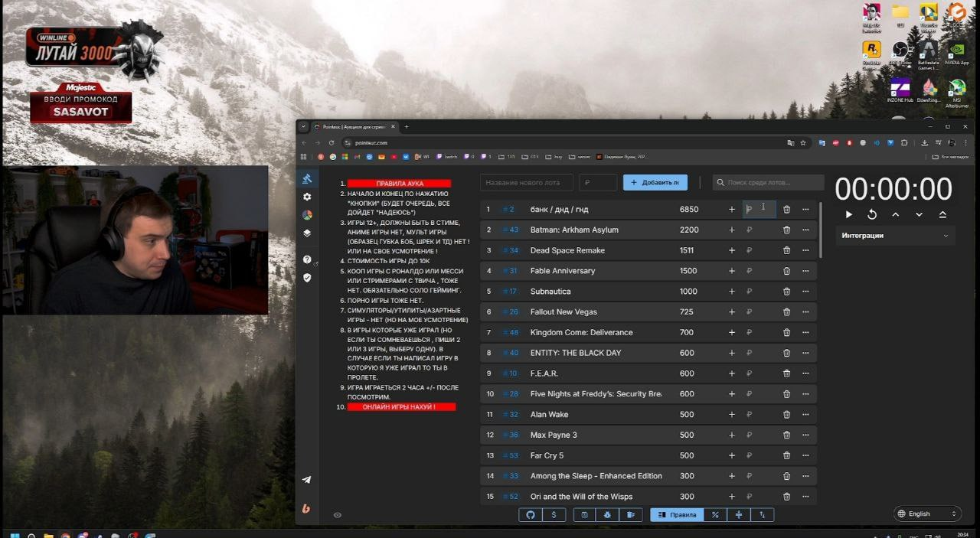Start the timer with play button
The height and width of the screenshot is (538, 980).
(848, 215)
